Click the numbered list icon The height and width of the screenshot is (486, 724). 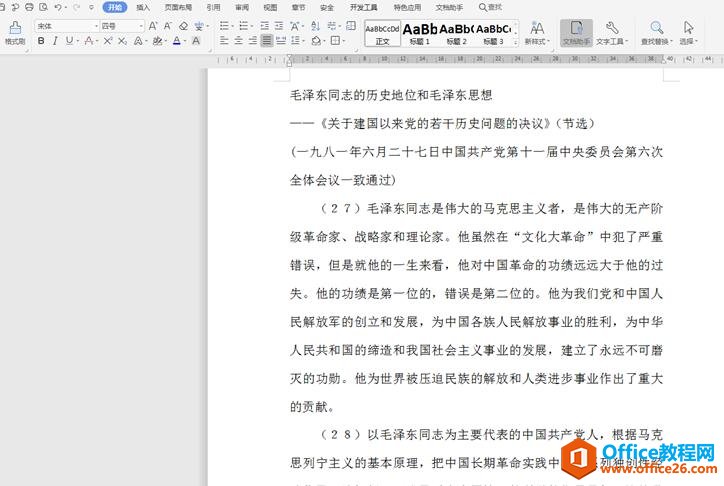(x=244, y=26)
